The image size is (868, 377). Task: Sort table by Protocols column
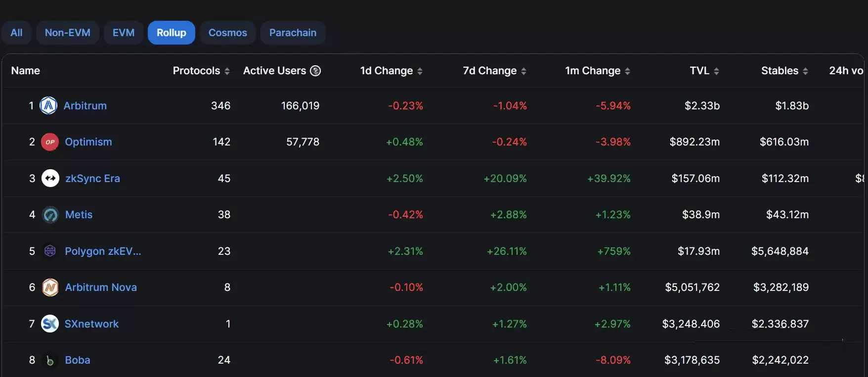[x=227, y=71]
